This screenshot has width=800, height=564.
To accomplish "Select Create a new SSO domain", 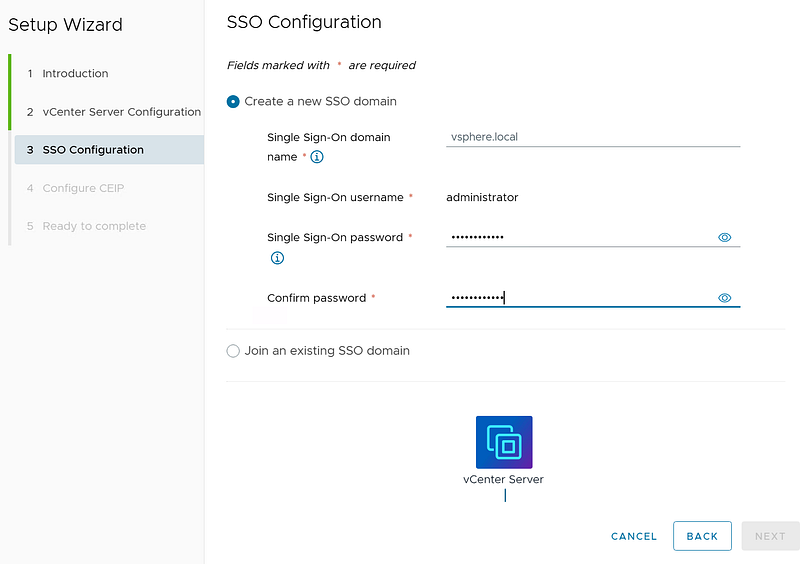I will pyautogui.click(x=233, y=101).
